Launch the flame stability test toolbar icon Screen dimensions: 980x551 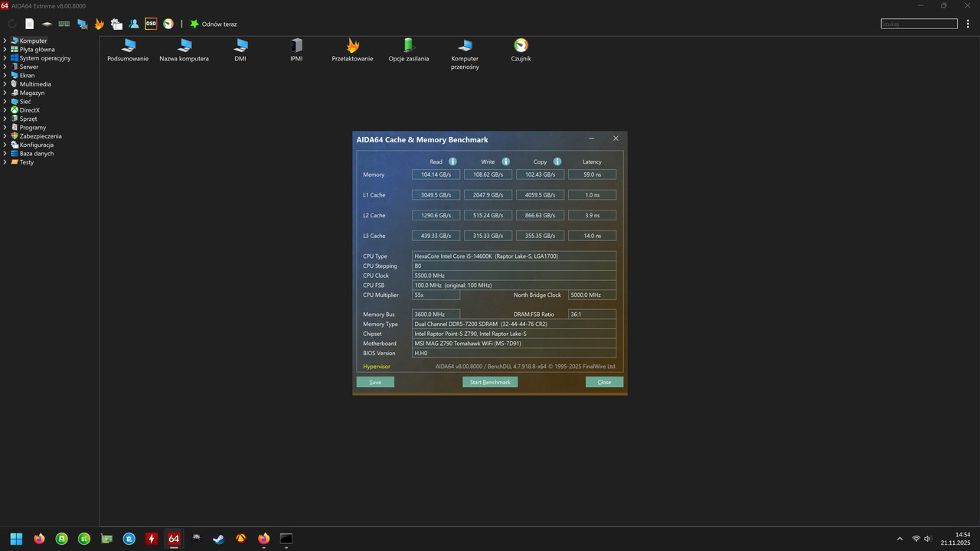click(x=100, y=24)
